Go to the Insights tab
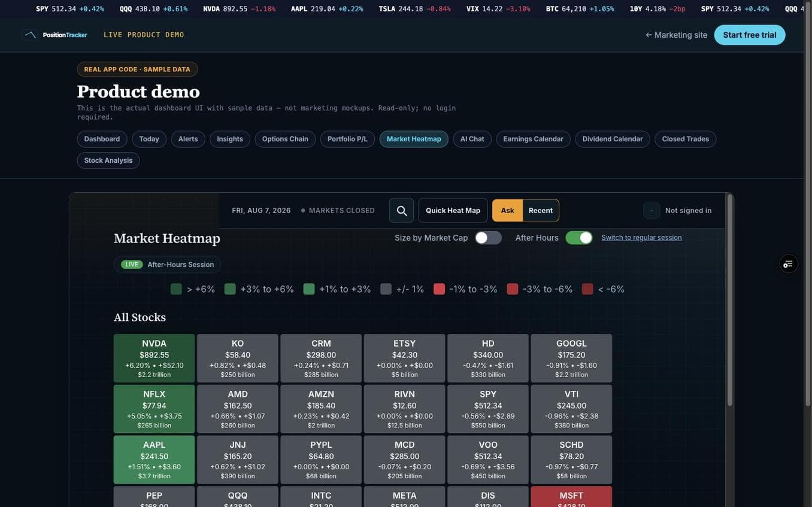This screenshot has width=812, height=507. pyautogui.click(x=230, y=139)
